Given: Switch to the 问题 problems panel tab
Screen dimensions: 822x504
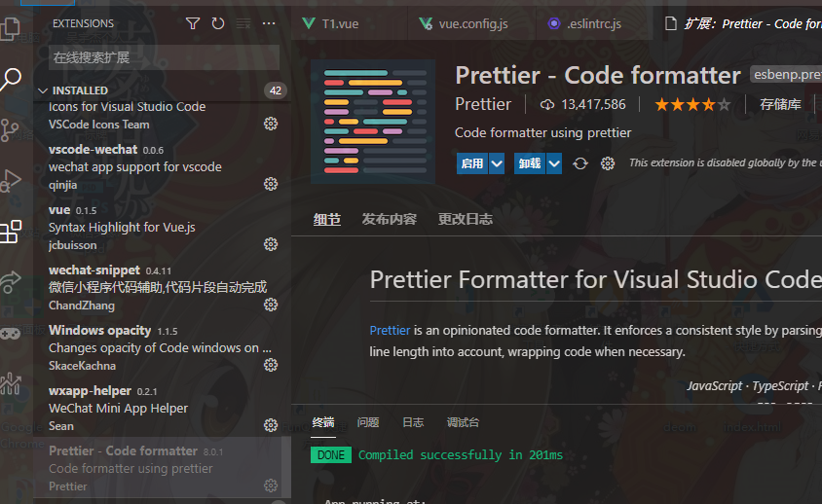Looking at the screenshot, I should point(368,422).
